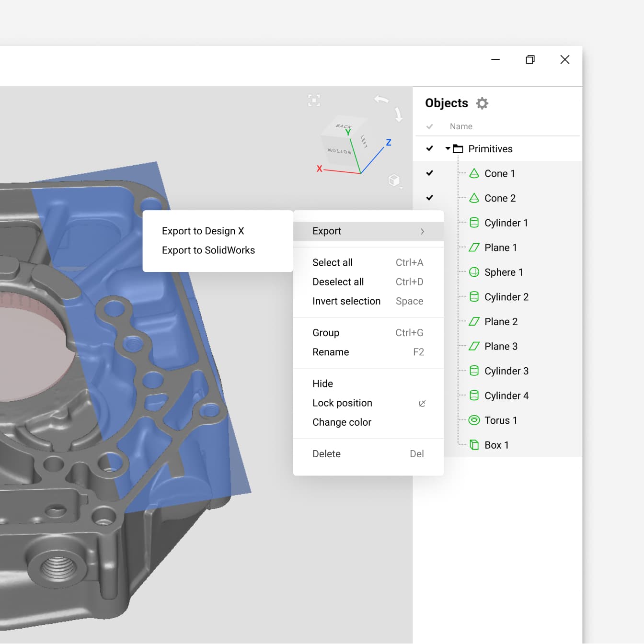Expand the Export submenu arrow
The width and height of the screenshot is (644, 644).
point(422,231)
